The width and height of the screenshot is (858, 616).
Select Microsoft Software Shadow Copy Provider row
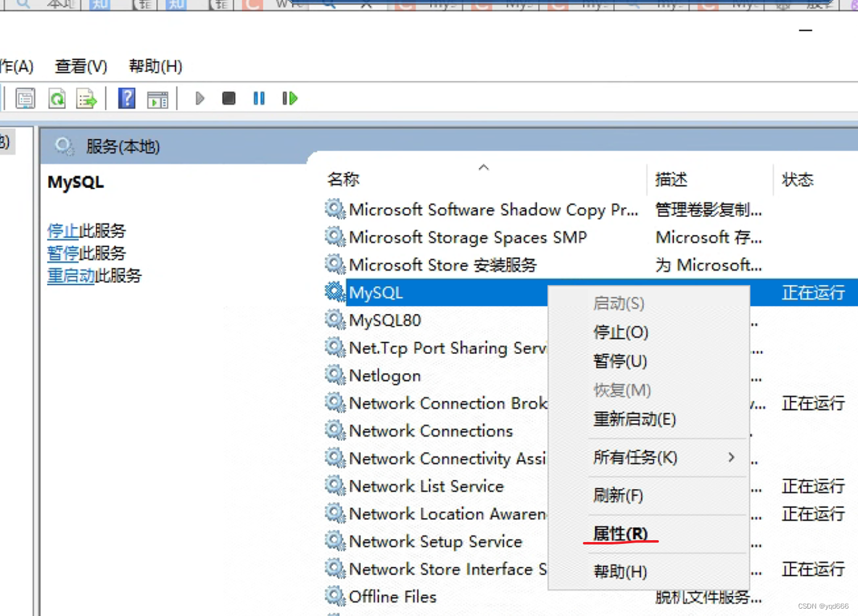pyautogui.click(x=493, y=210)
